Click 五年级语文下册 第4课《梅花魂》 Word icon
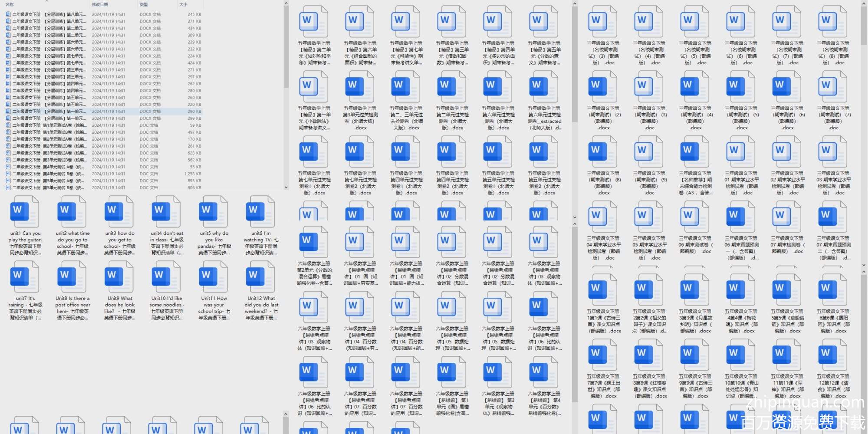The image size is (868, 434). click(x=741, y=289)
